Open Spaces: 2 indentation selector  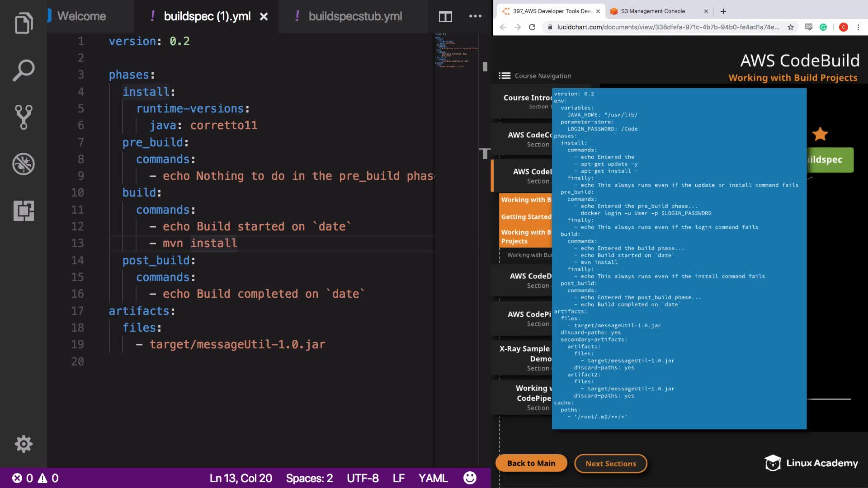309,478
